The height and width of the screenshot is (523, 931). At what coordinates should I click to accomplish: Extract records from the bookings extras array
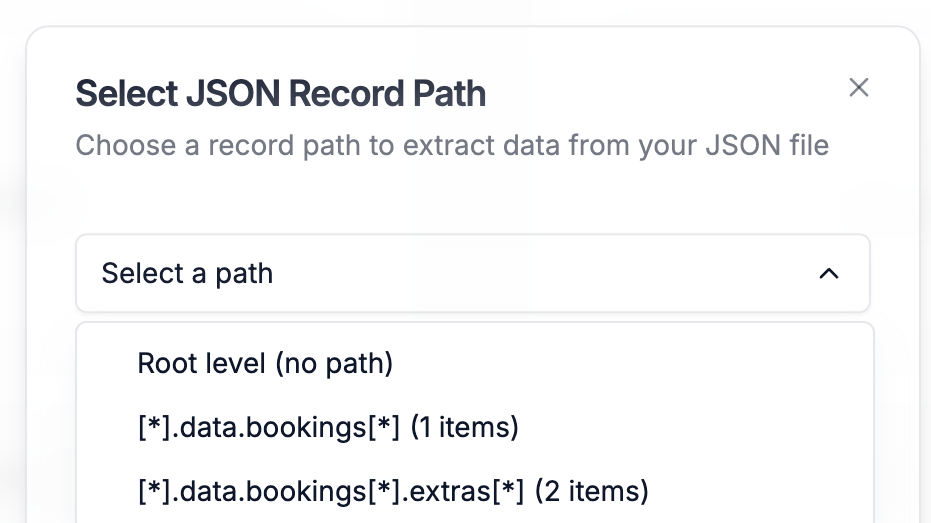tap(393, 491)
